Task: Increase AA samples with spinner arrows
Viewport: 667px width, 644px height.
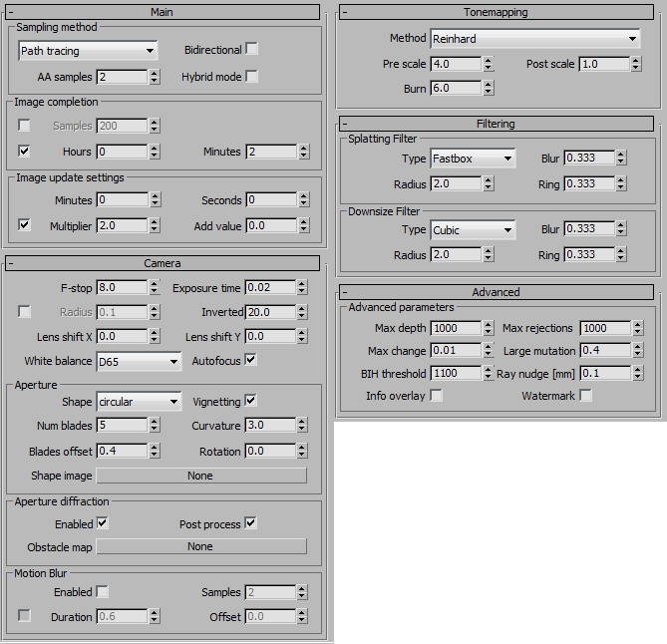Action: tap(154, 73)
